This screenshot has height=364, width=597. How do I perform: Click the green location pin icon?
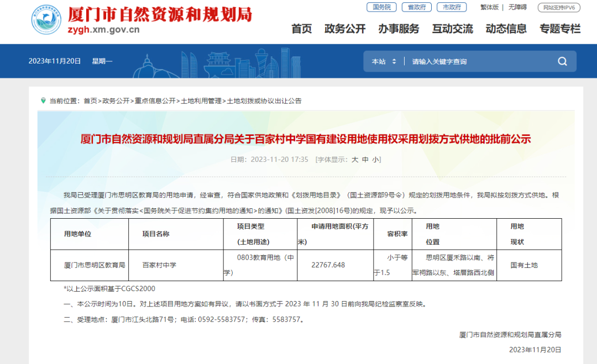[43, 101]
